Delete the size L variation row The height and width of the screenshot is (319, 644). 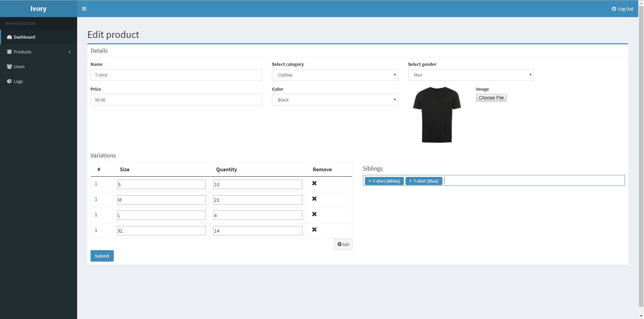coord(314,214)
